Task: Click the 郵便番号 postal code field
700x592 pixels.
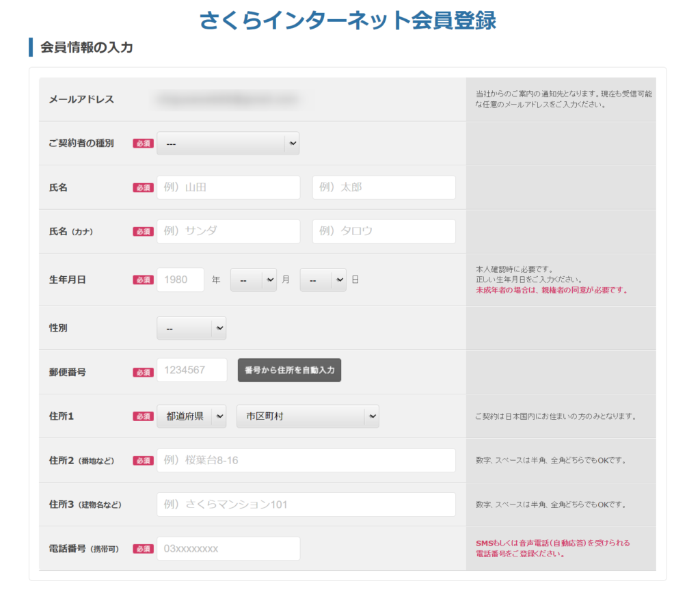Action: click(x=192, y=370)
